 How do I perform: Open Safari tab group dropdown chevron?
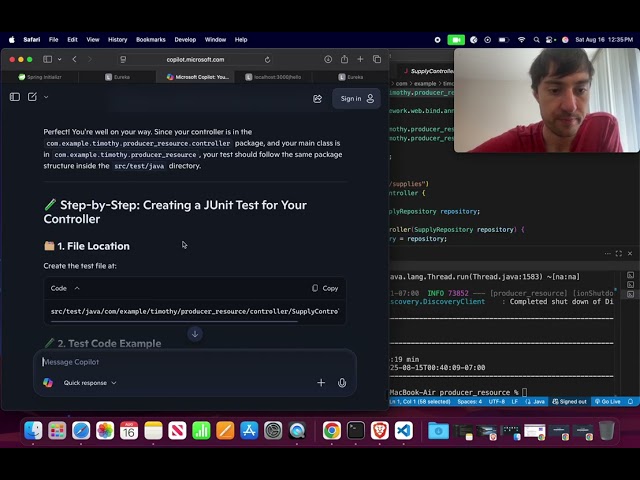[x=60, y=60]
